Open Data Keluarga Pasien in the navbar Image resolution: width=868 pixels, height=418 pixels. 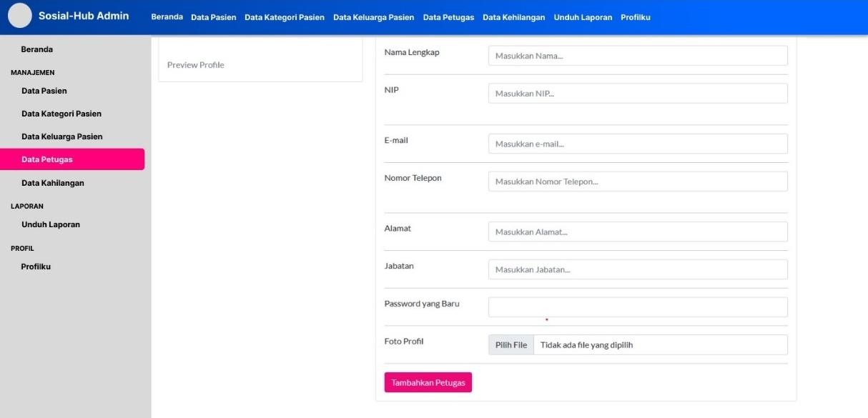coord(373,17)
